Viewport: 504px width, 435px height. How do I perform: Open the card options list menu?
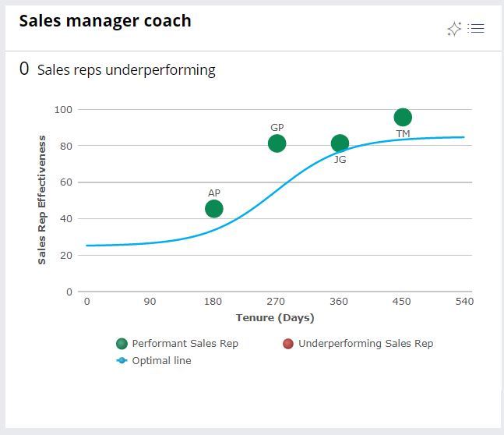point(476,29)
